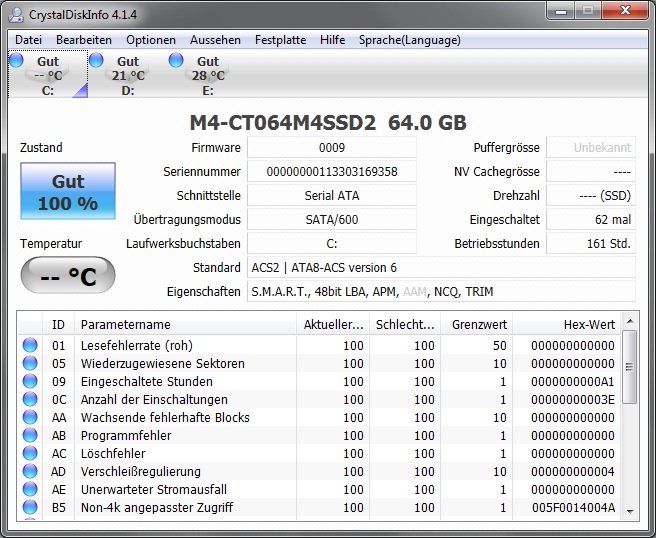
Task: Select the Wachsende fehlerhafte Blocks row text
Action: [x=165, y=418]
